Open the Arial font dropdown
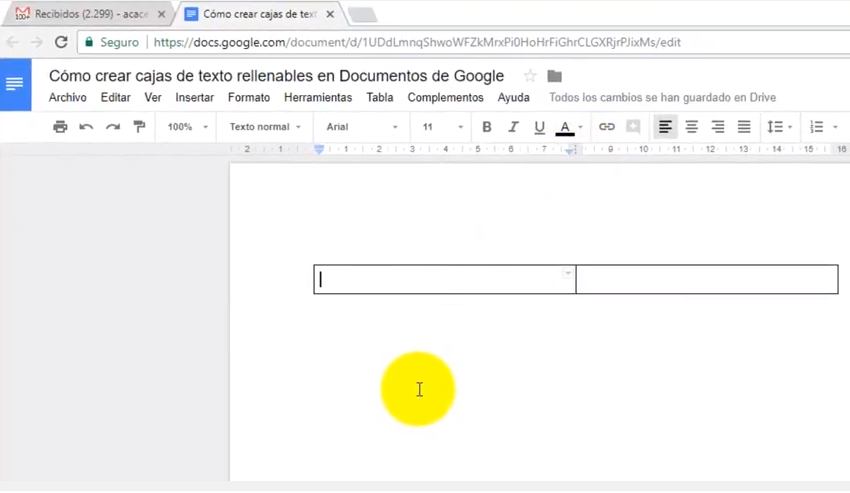The height and width of the screenshot is (493, 850). pyautogui.click(x=361, y=127)
